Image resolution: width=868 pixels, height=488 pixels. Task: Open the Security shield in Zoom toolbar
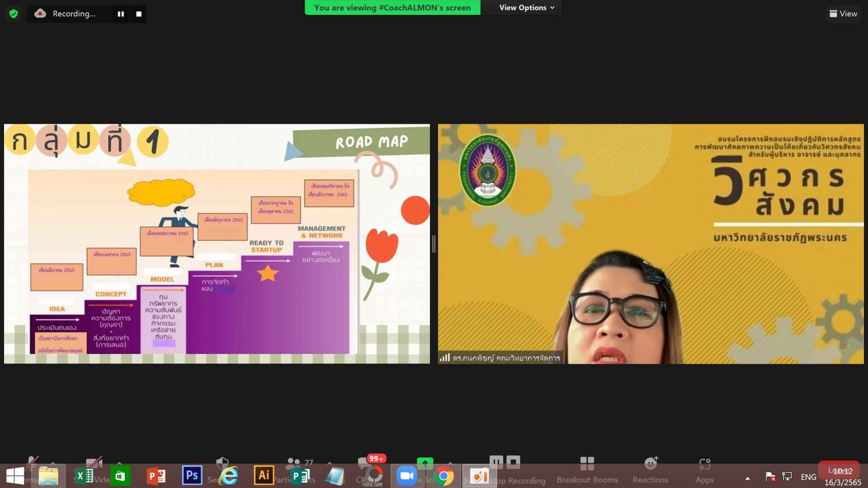[222, 463]
